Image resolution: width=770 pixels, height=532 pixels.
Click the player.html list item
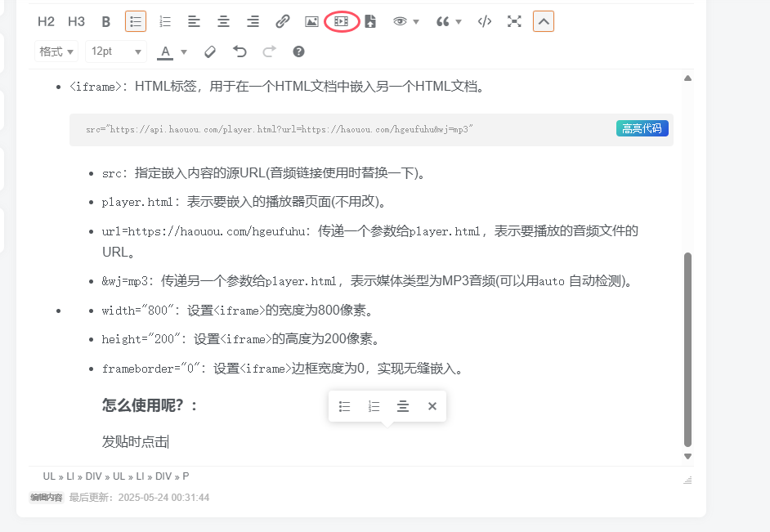click(x=245, y=202)
